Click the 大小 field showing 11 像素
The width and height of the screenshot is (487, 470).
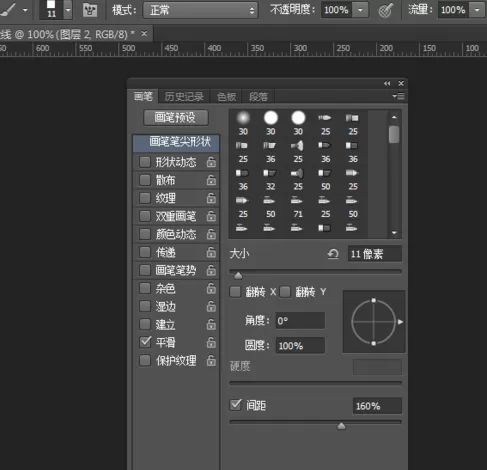tap(375, 254)
